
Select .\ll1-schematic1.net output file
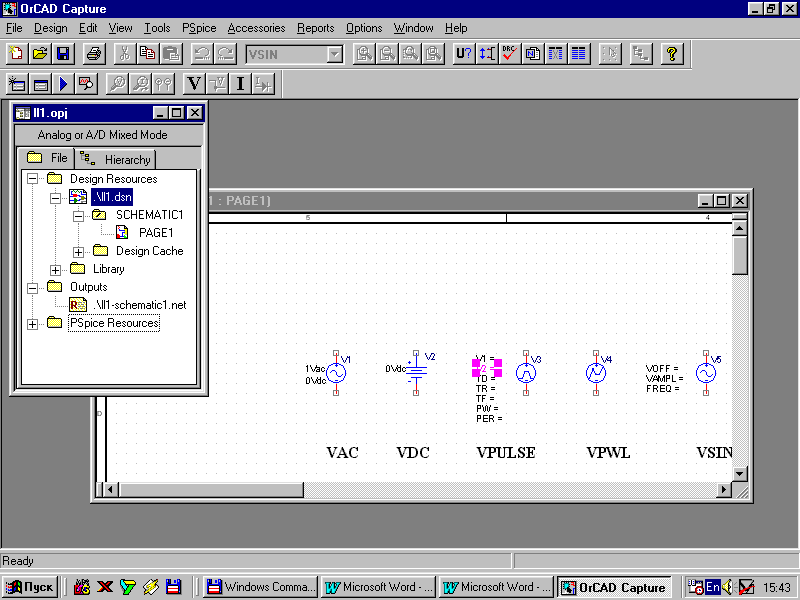pyautogui.click(x=139, y=305)
